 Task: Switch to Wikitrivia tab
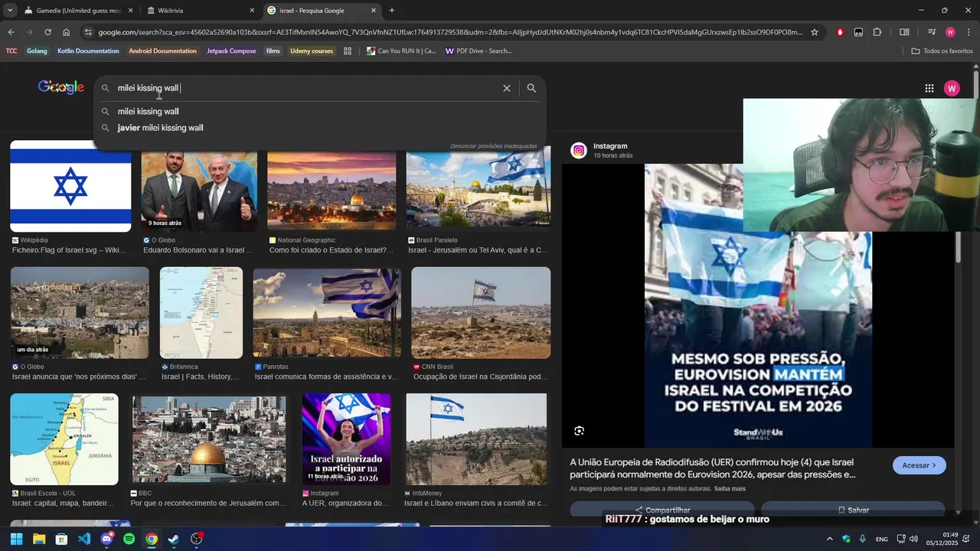pyautogui.click(x=201, y=11)
